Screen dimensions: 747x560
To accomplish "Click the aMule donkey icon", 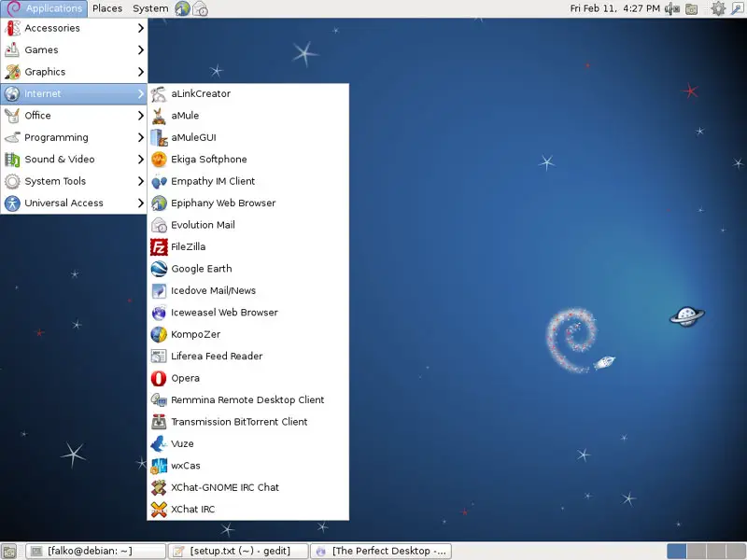I will 159,116.
